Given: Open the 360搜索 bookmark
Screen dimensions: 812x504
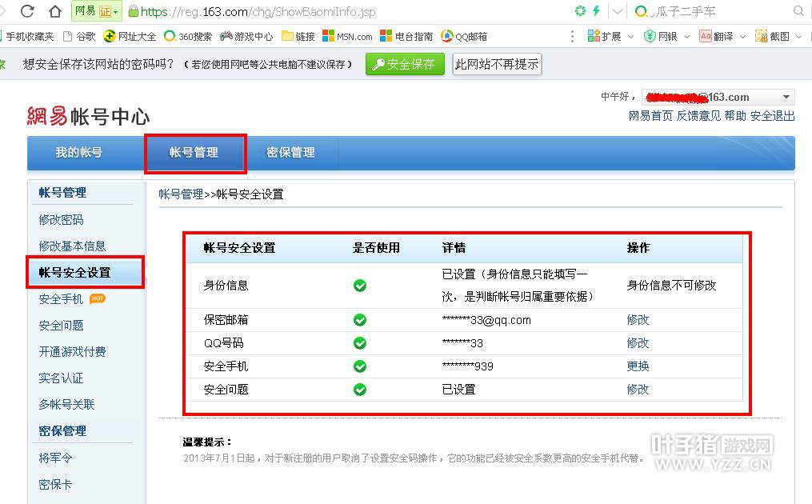Looking at the screenshot, I should (188, 36).
